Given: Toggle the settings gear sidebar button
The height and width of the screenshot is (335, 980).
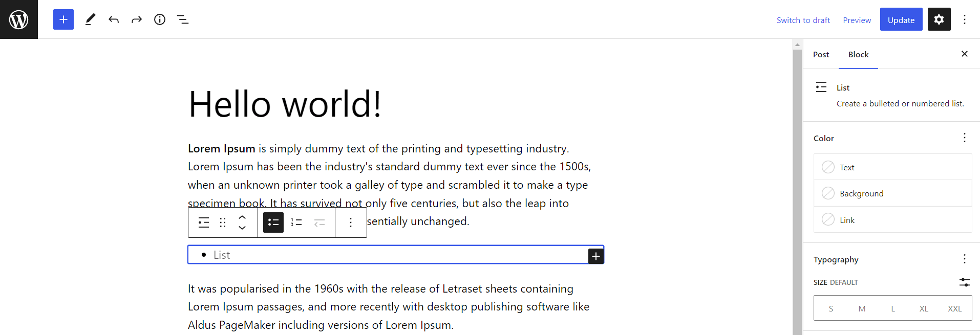Looking at the screenshot, I should [939, 19].
